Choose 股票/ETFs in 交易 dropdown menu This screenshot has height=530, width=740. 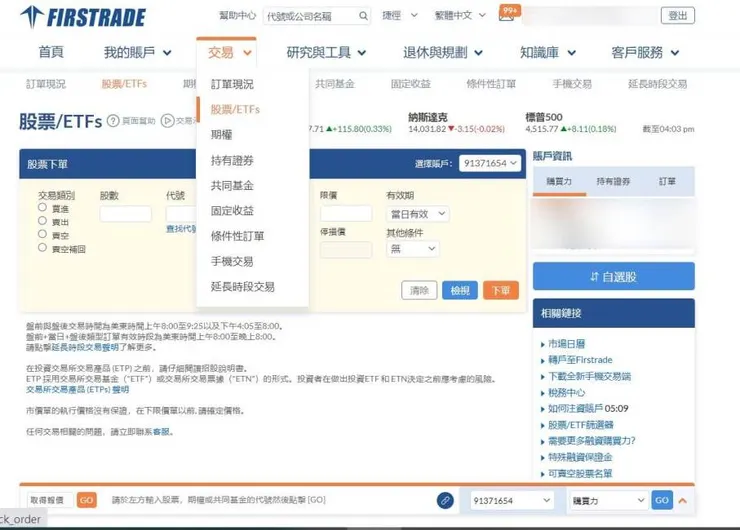click(x=235, y=109)
